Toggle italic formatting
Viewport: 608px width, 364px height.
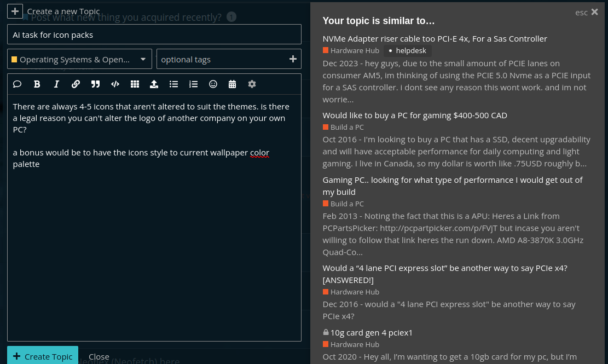click(56, 84)
